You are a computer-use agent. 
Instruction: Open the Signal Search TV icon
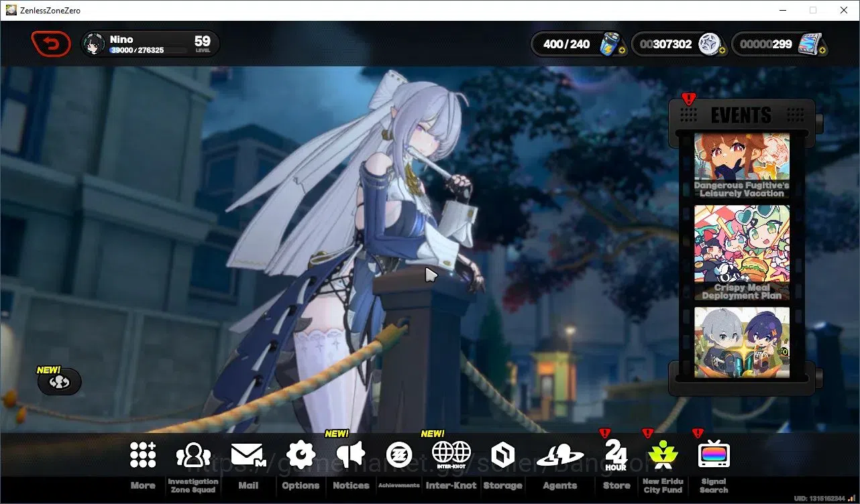pyautogui.click(x=714, y=455)
